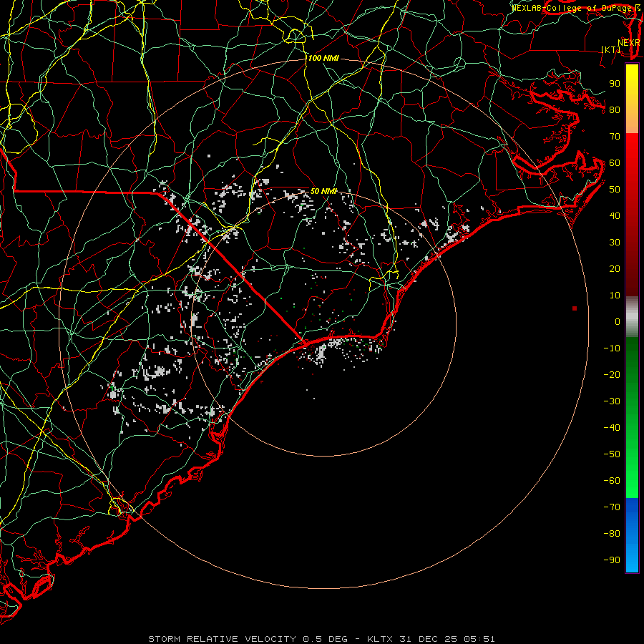Click the 0 value on velocity scale
Screen dimensions: 644x644
coord(618,321)
